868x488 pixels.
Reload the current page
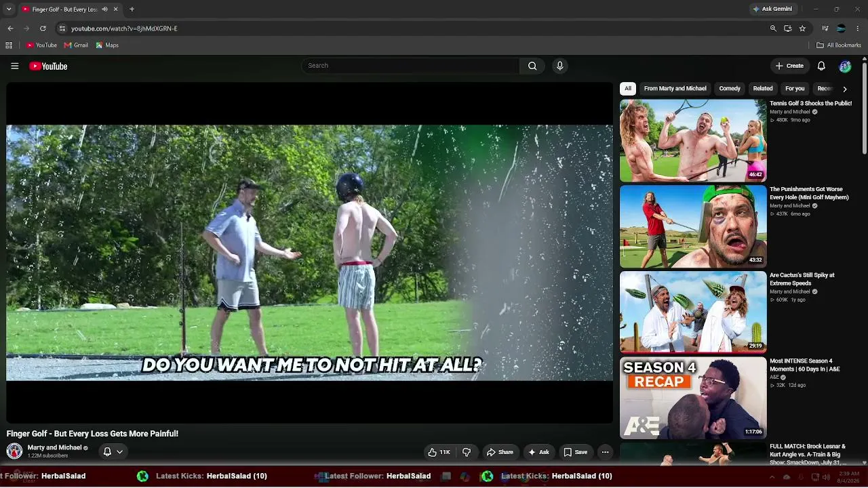(x=43, y=28)
